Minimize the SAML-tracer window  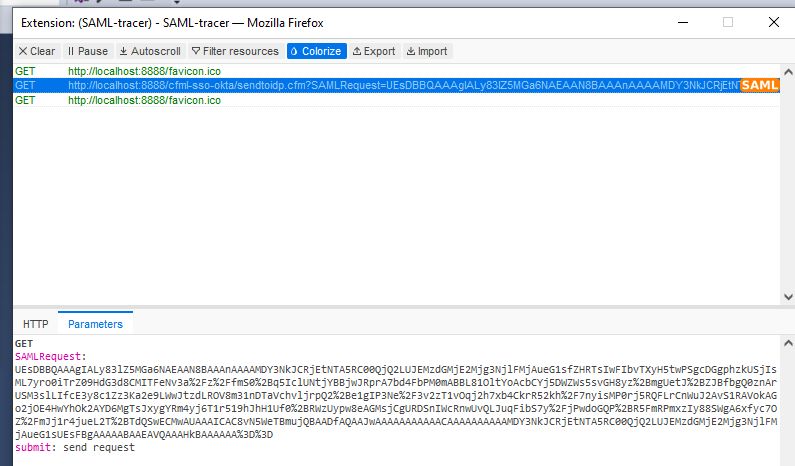click(683, 22)
